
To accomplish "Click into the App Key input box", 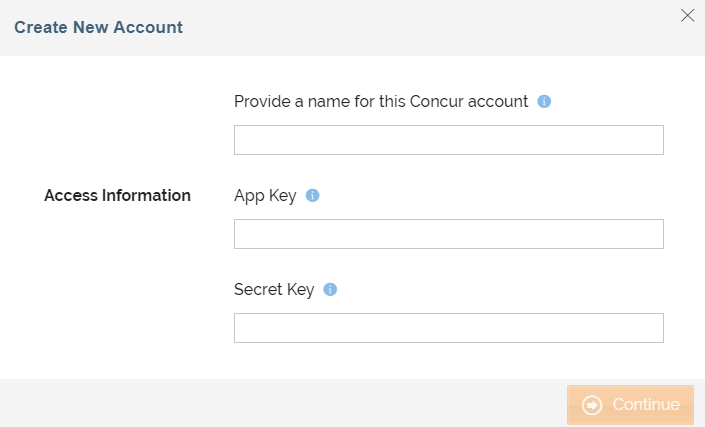I will 448,234.
